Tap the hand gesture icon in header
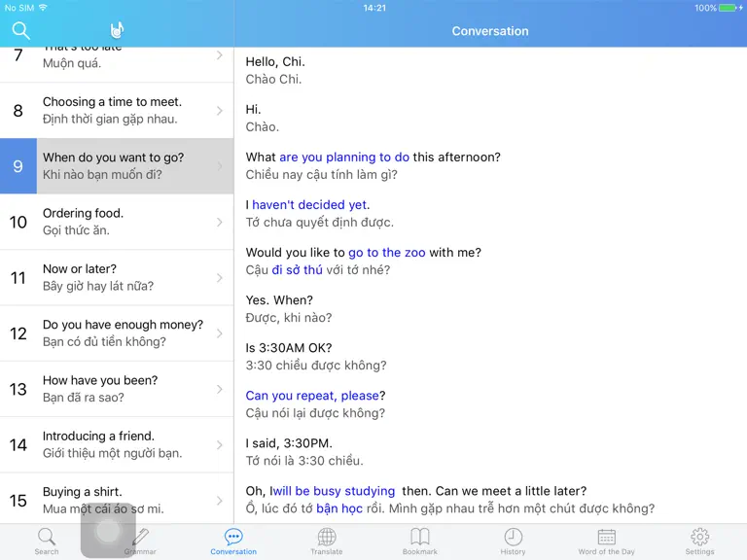 pos(117,30)
